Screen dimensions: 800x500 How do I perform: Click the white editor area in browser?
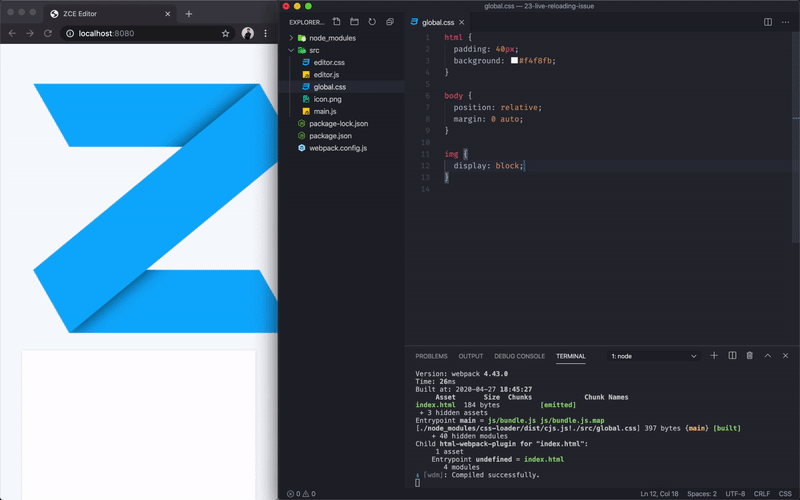[x=138, y=424]
